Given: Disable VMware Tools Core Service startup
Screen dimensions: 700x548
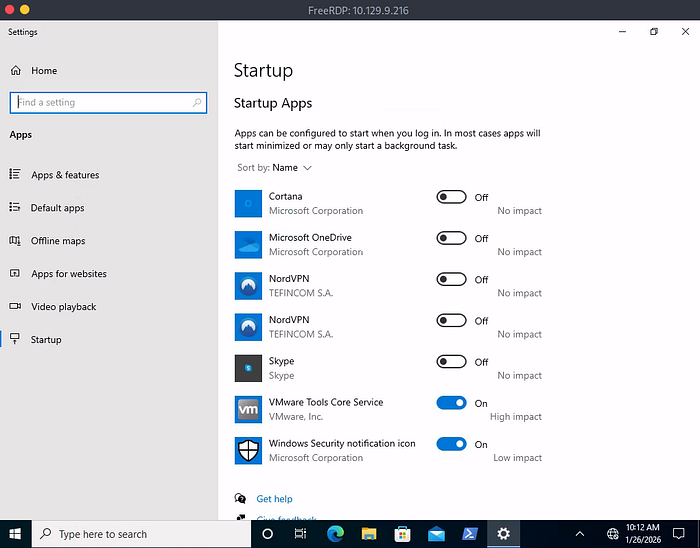Looking at the screenshot, I should (x=451, y=403).
